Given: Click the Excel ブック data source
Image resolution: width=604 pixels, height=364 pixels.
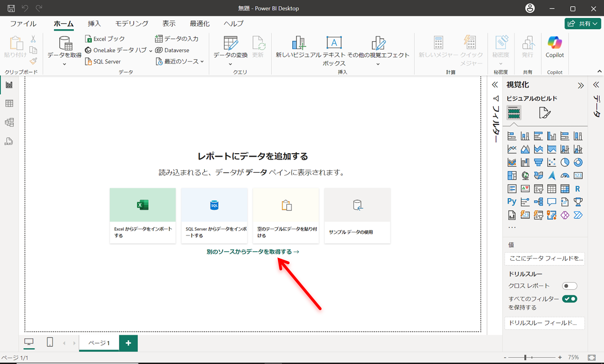Looking at the screenshot, I should click(105, 39).
